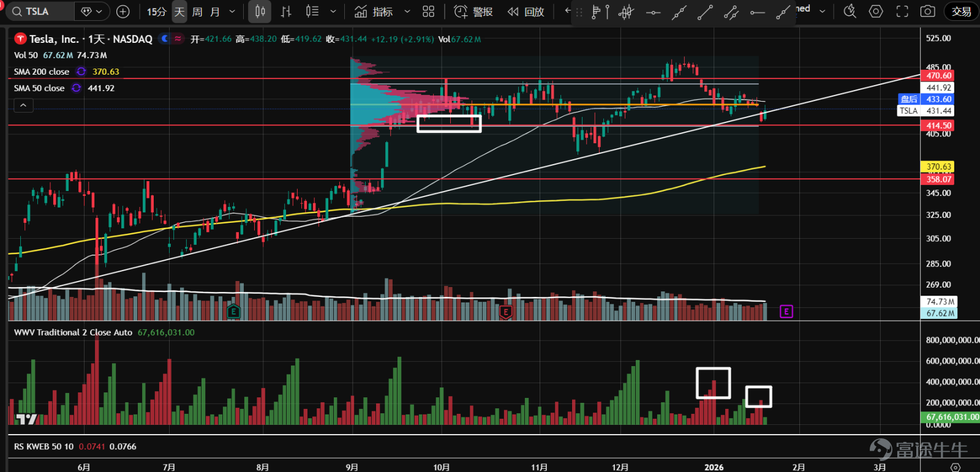Grab floating drawing toolbar drag handle

(x=579, y=12)
